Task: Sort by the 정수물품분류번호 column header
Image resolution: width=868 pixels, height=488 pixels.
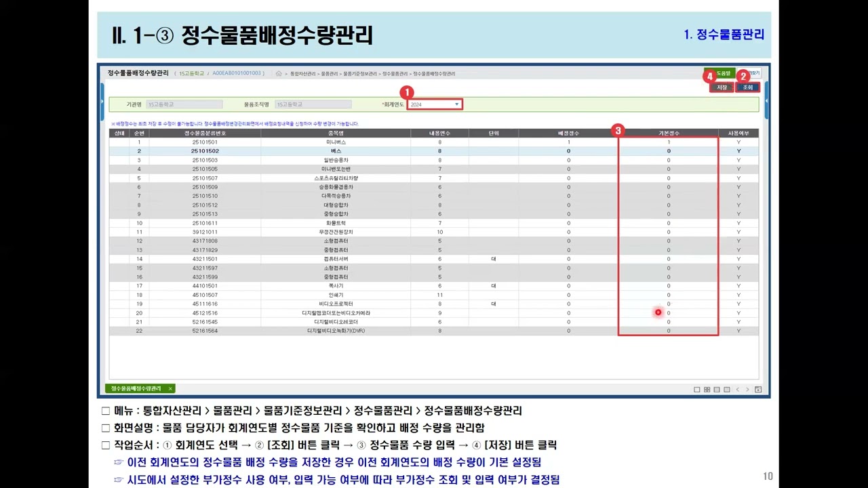Action: (205, 134)
